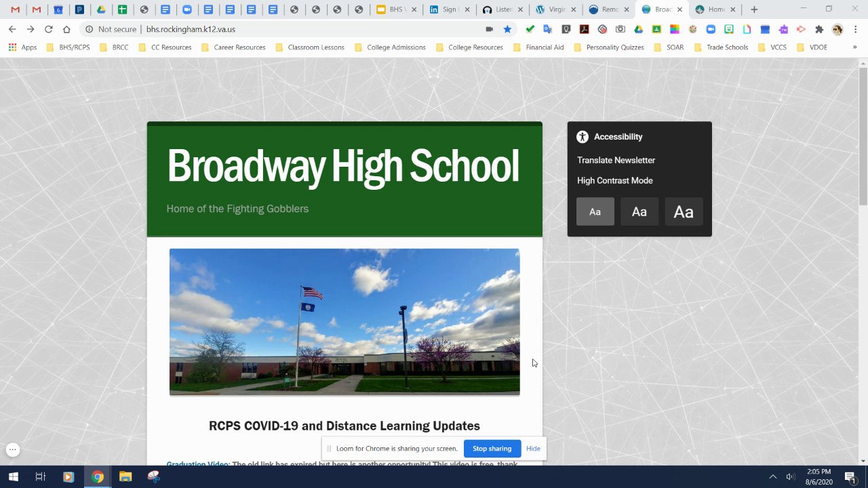Go back using the browser back arrow
The height and width of the screenshot is (488, 868).
pos(12,29)
